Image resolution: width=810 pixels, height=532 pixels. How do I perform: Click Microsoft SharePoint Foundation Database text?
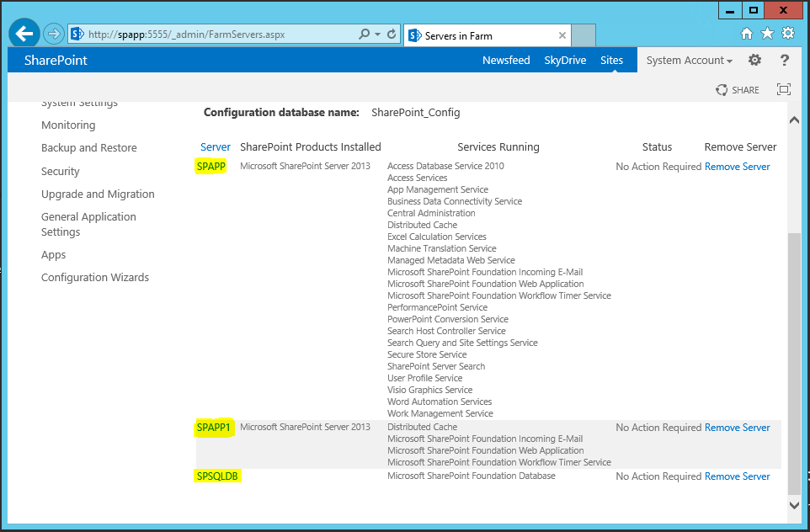point(472,476)
